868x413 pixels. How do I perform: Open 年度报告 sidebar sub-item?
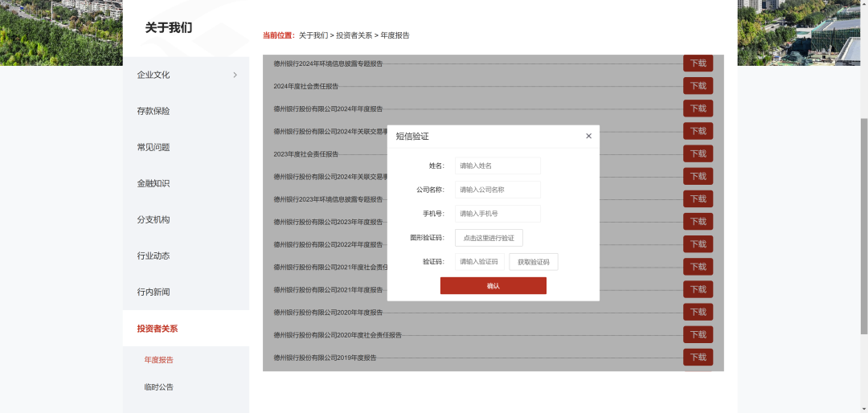coord(159,360)
